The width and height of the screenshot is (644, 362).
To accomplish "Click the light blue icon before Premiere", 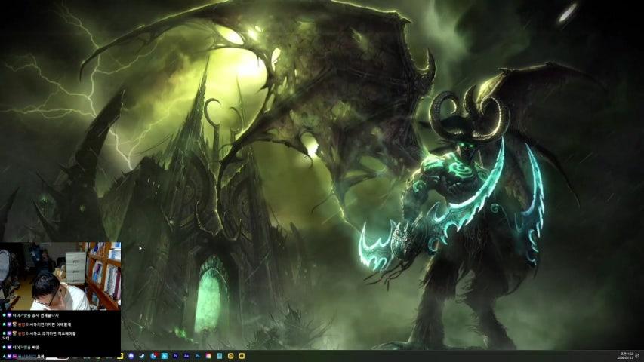I will click(x=164, y=355).
